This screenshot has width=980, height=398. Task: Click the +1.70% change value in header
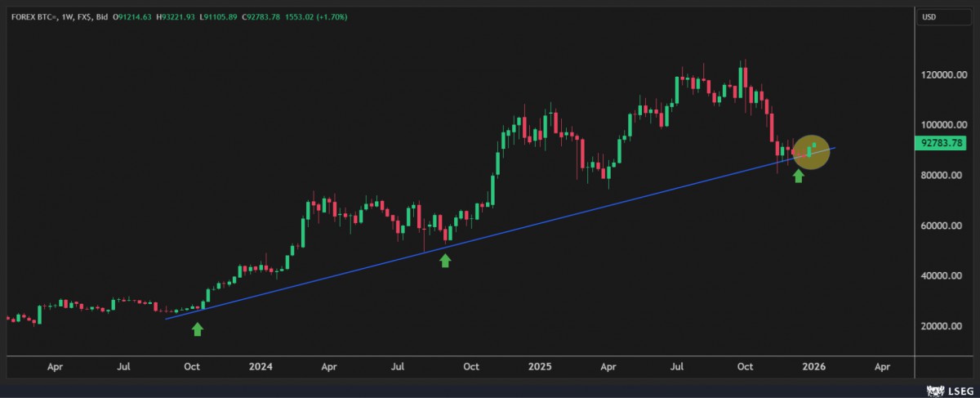[x=332, y=17]
